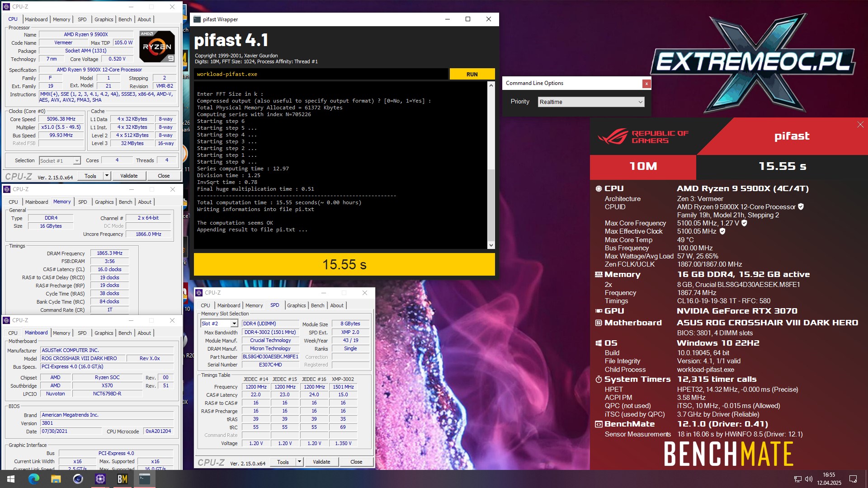Screen dimensions: 868x488
Task: Expand the Tools arrow in the SPD CPU-Z window
Action: (299, 462)
